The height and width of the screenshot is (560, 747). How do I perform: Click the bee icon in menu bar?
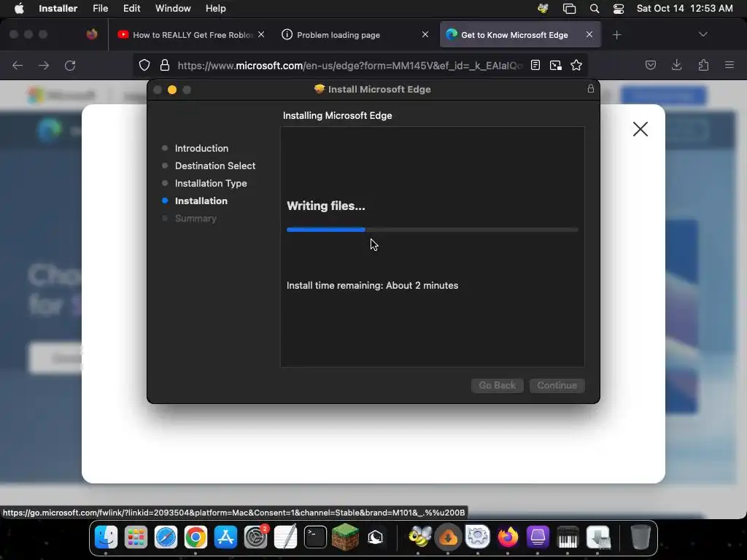click(x=543, y=9)
